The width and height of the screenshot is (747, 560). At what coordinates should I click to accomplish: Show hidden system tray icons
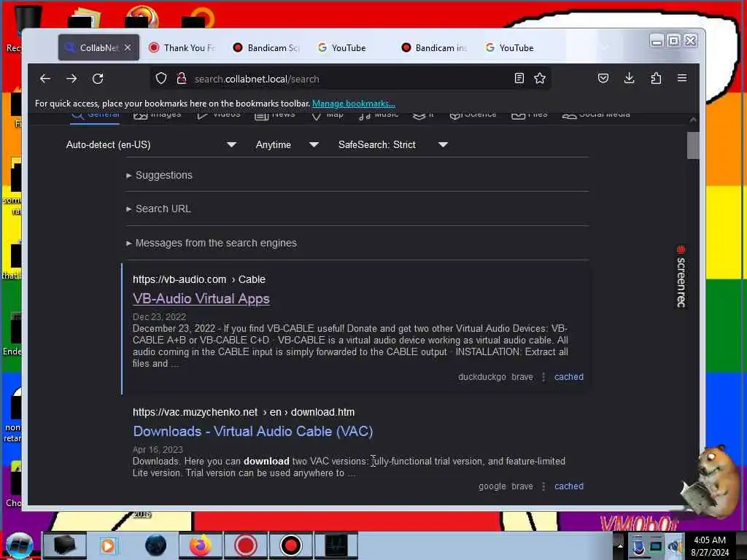pos(619,545)
